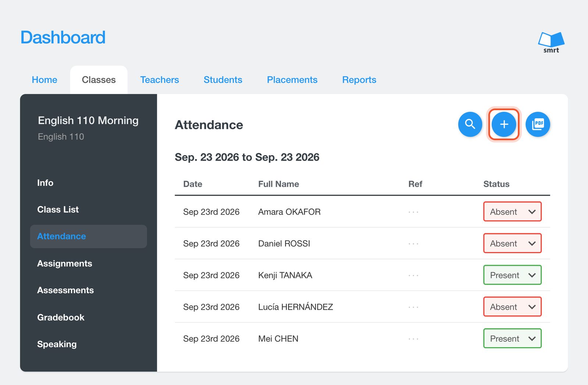Expand status dropdown for Amara OKAFOR

tap(512, 212)
